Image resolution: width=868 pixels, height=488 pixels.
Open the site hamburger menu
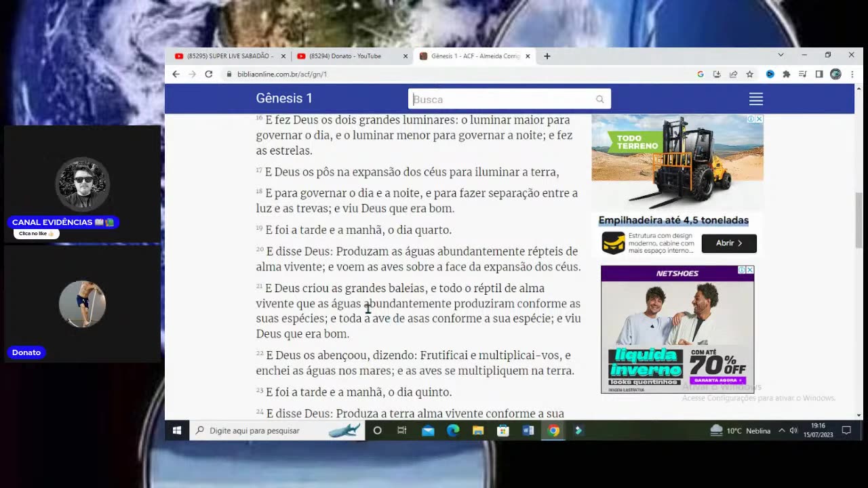click(x=756, y=99)
